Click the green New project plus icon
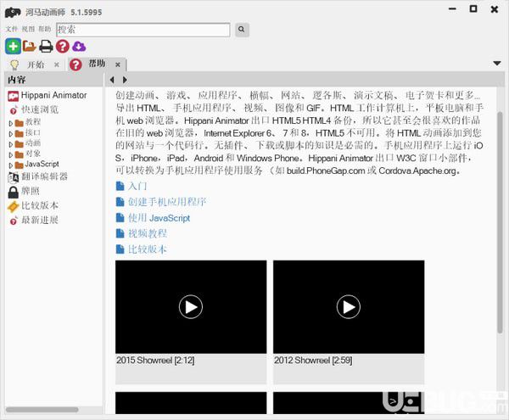Viewport: 509px width, 420px height. pyautogui.click(x=13, y=46)
